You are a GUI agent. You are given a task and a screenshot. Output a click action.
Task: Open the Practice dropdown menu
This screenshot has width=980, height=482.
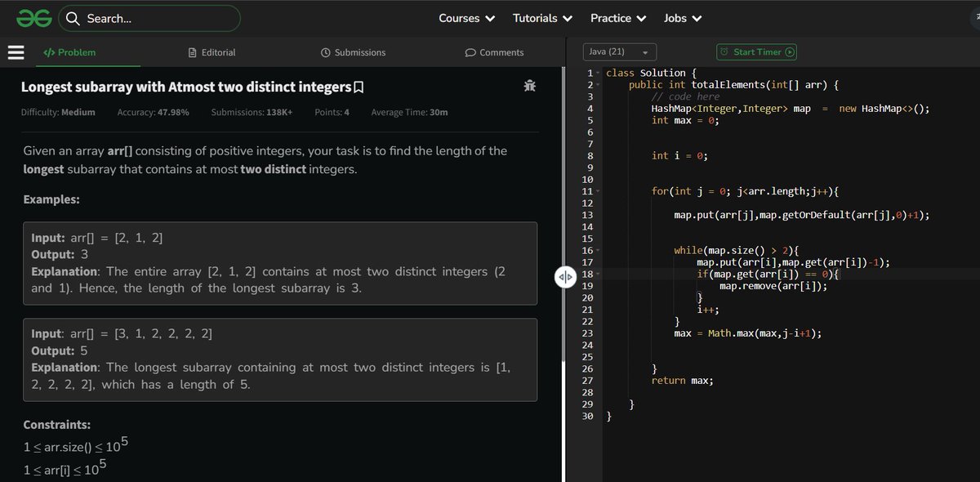618,18
